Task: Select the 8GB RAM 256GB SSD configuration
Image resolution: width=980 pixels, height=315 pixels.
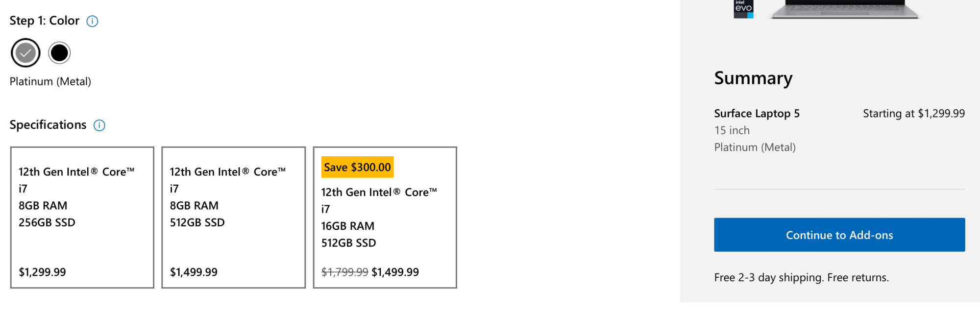Action: (82, 218)
